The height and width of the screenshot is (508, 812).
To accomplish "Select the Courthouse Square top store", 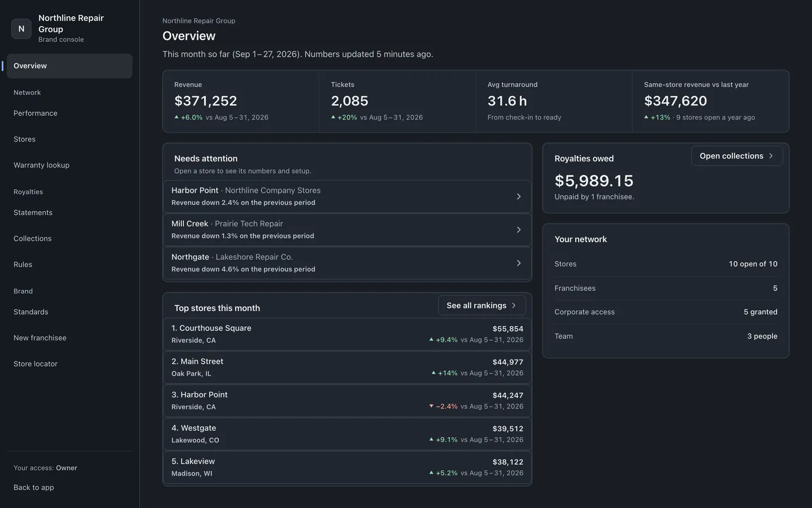I will pos(347,334).
